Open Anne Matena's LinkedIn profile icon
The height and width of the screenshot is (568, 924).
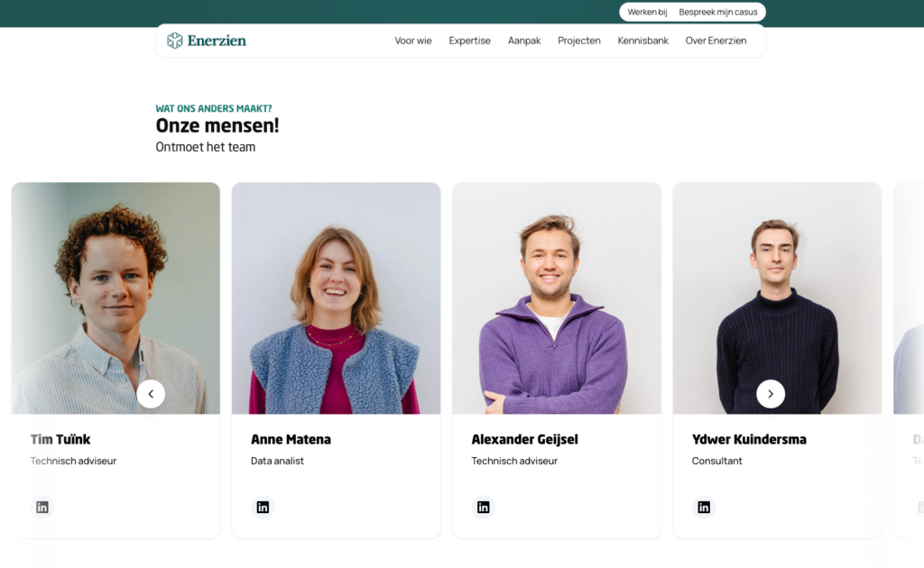263,507
